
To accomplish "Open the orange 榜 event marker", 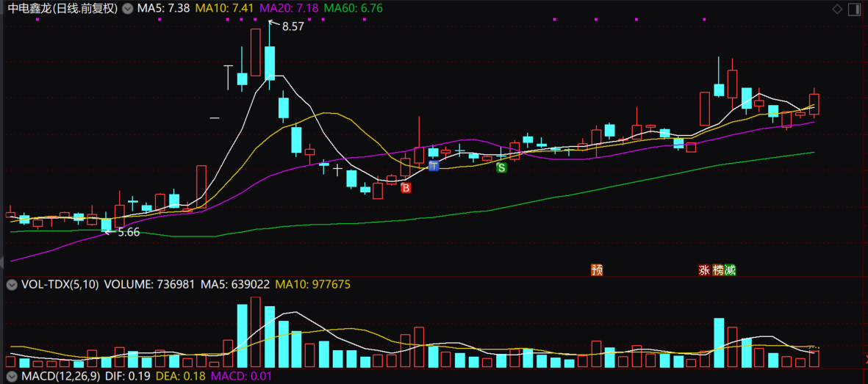I will point(717,270).
